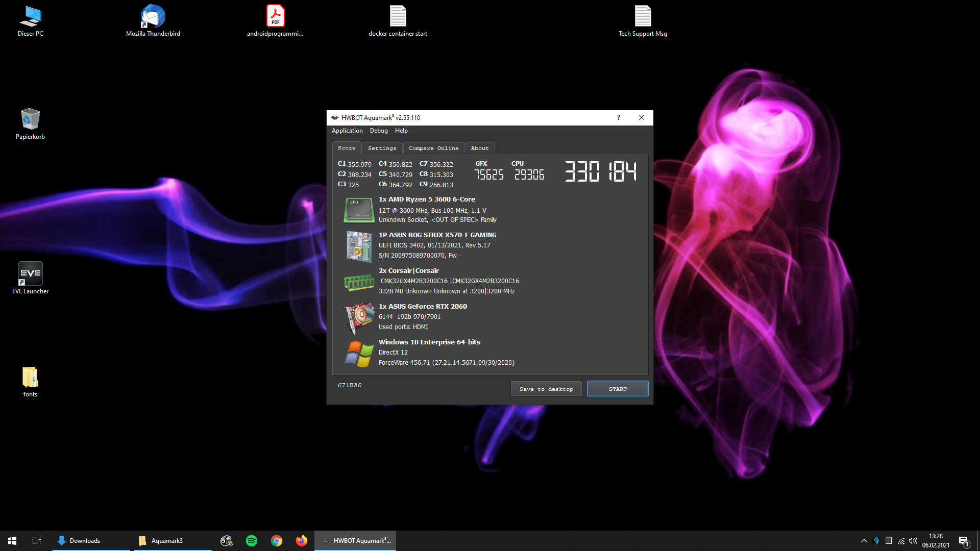Click the checksum code 671BA0
The width and height of the screenshot is (980, 551).
(x=349, y=385)
